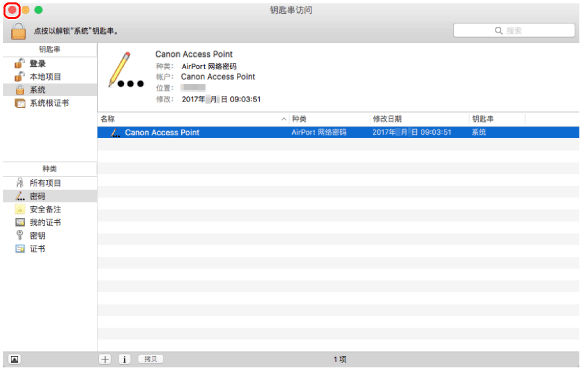This screenshot has width=580, height=368.
Task: Click the large password pencil icon in details
Action: pyautogui.click(x=126, y=70)
